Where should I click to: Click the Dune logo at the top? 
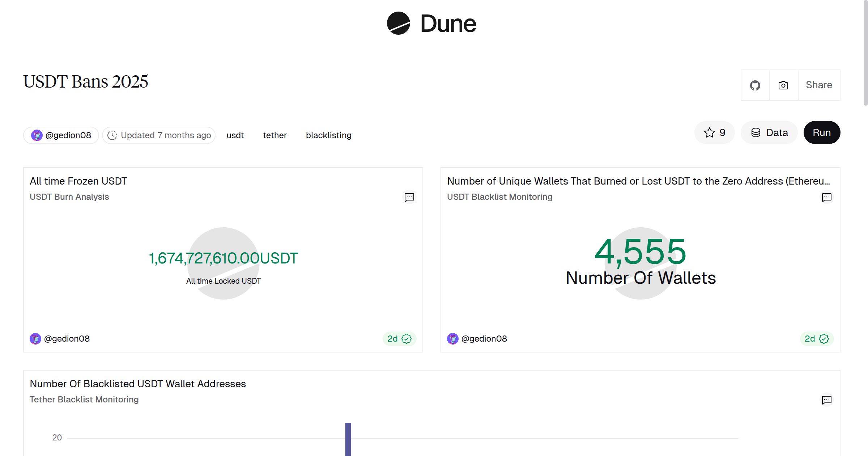click(x=431, y=23)
